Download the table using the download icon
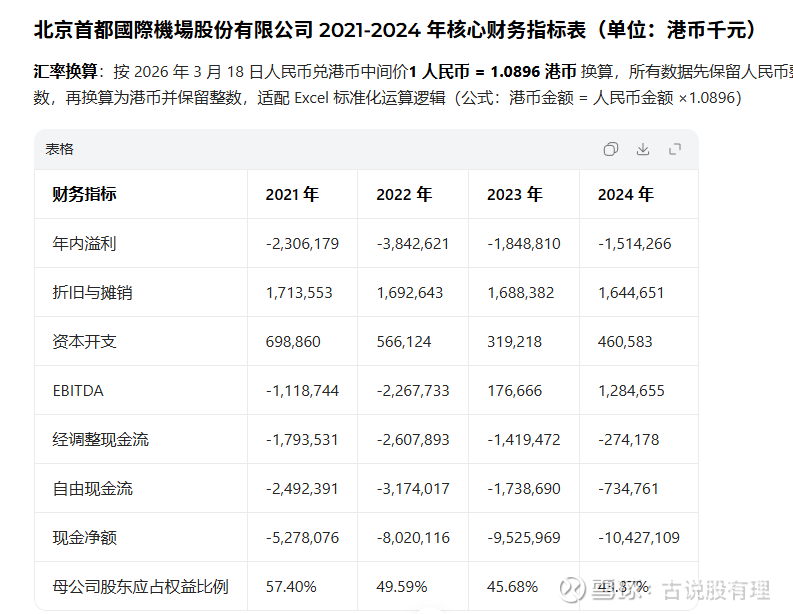 [x=643, y=149]
